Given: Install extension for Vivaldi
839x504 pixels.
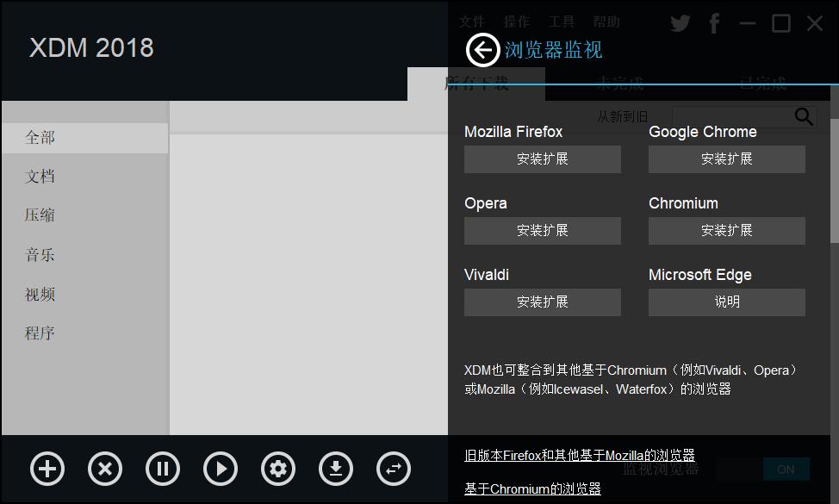Looking at the screenshot, I should (543, 302).
